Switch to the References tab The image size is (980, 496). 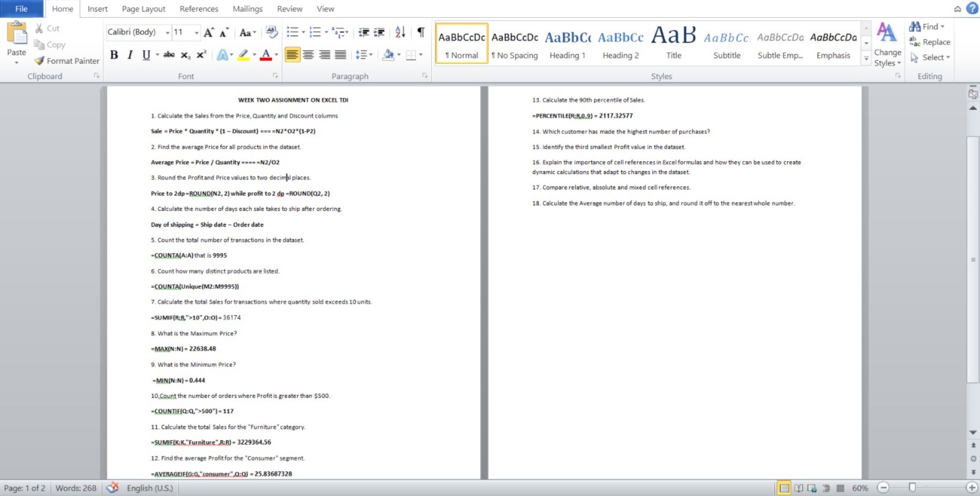click(x=199, y=9)
